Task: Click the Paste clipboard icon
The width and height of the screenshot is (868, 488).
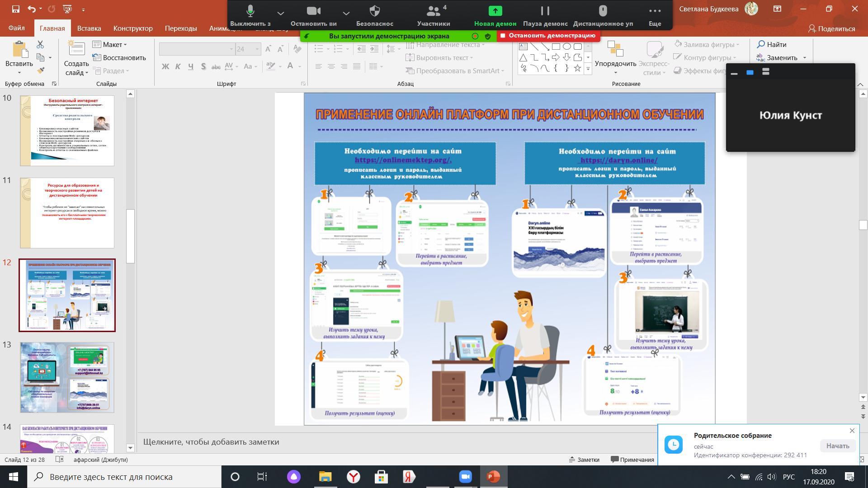Action: tap(19, 50)
